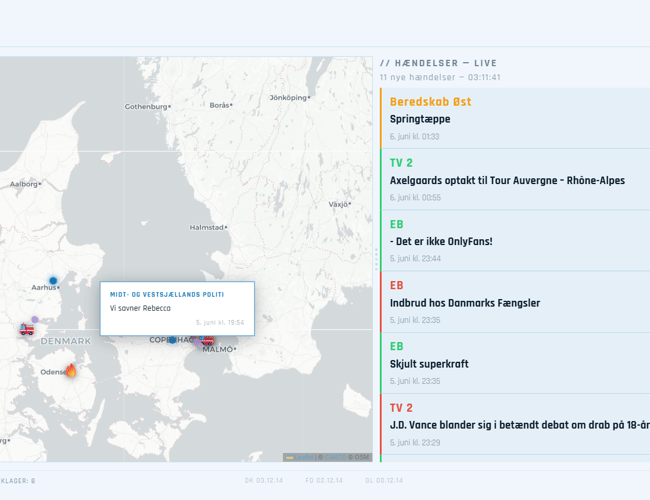Click the timestamp '6. juni kl. 00:55'
The width and height of the screenshot is (650, 500).
(x=415, y=197)
